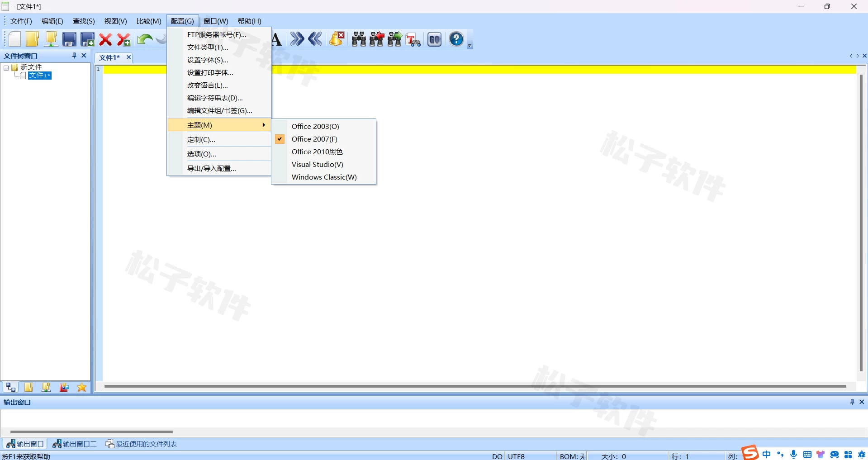Image resolution: width=868 pixels, height=460 pixels.
Task: Click 导出/导入配置... menu entry
Action: coord(219,168)
